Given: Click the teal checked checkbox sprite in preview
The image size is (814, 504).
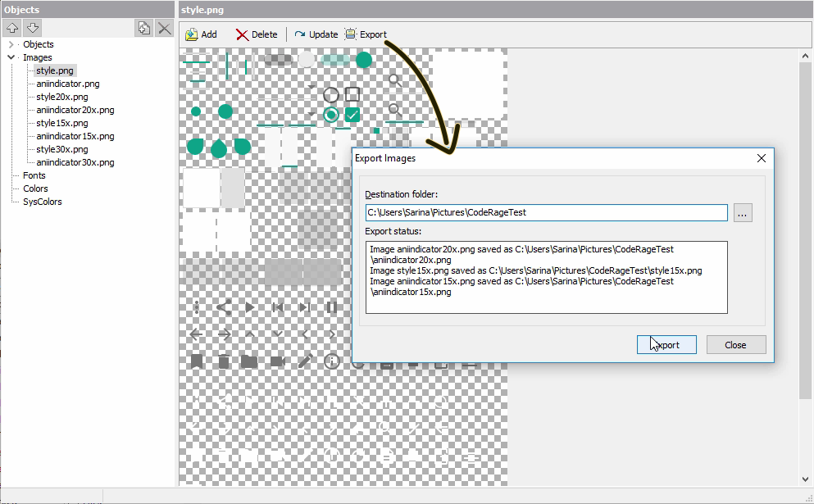Looking at the screenshot, I should coord(352,115).
